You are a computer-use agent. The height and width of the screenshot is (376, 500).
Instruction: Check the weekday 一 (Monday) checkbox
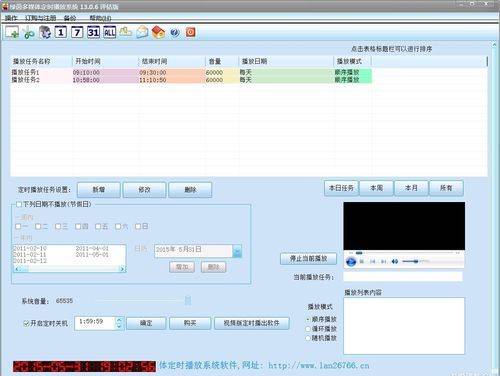[18, 227]
